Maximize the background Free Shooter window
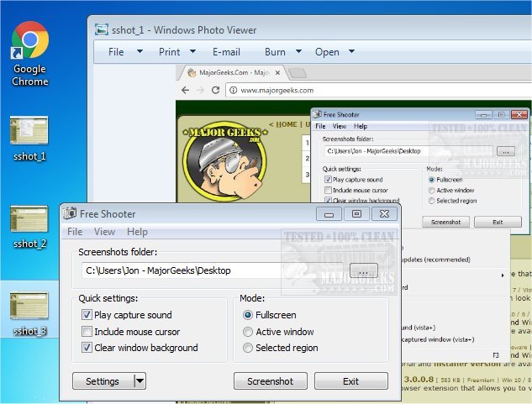 [502, 115]
